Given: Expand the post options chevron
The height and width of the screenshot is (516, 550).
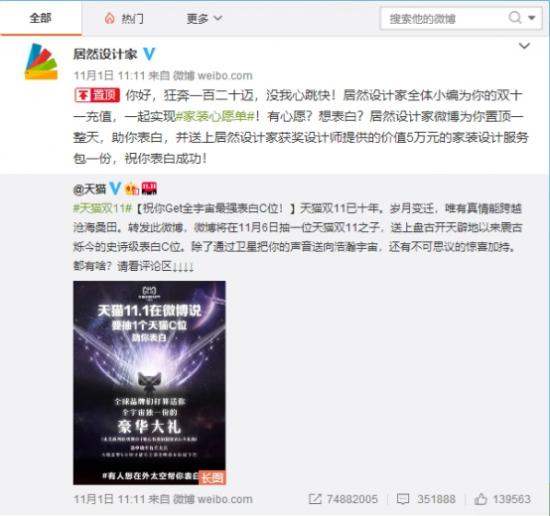Looking at the screenshot, I should pos(524,46).
